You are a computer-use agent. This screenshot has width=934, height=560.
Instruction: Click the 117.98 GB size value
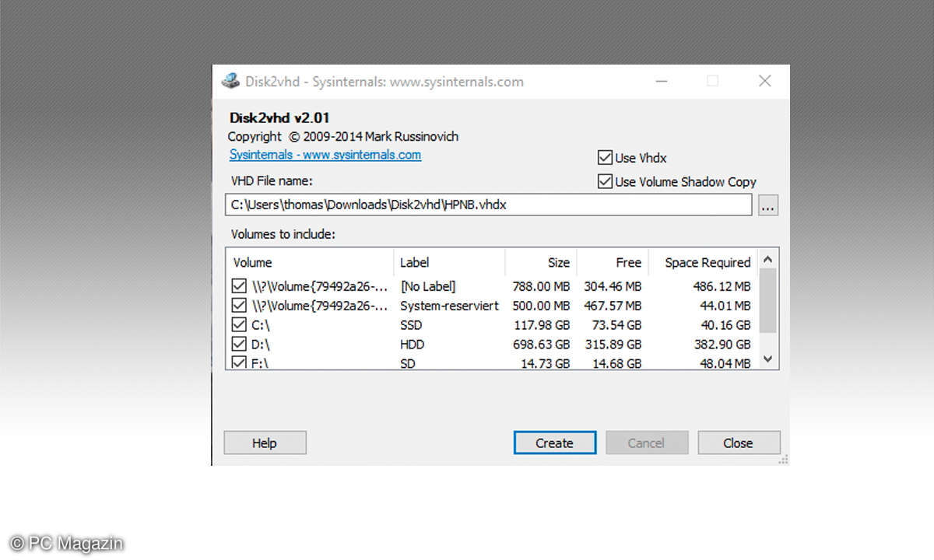point(542,325)
